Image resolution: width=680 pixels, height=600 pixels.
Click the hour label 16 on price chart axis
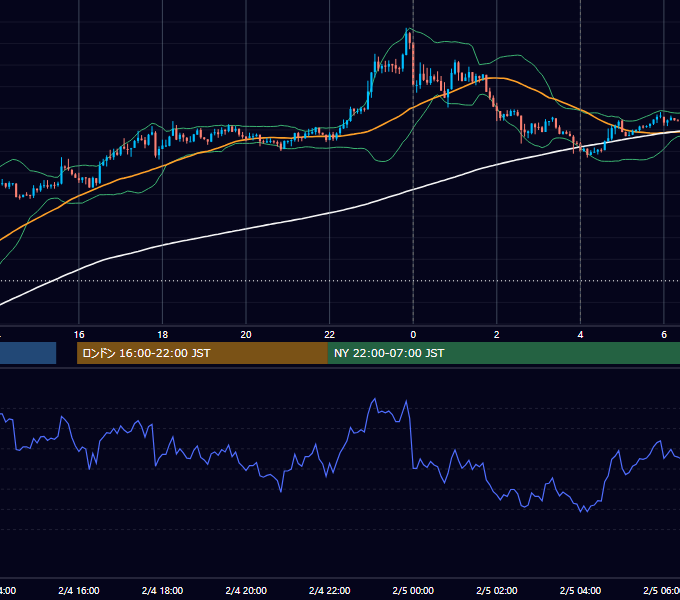click(79, 335)
